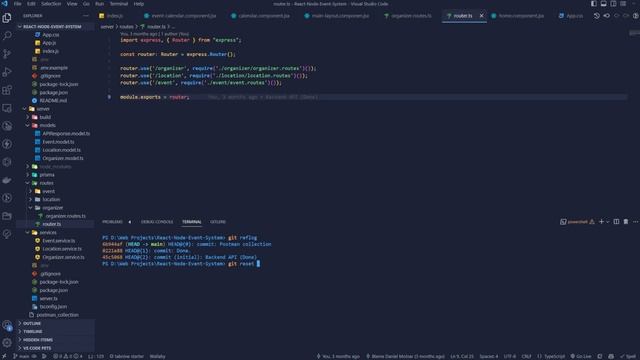Click the editor minimap at right edge
Image resolution: width=640 pixels, height=360 pixels.
pyautogui.click(x=634, y=33)
